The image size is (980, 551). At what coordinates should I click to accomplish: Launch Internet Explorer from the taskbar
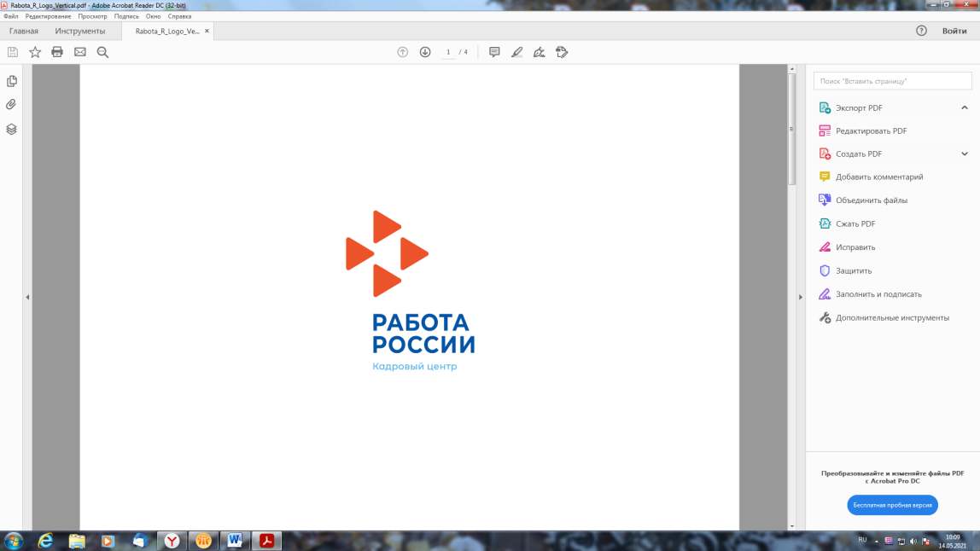[45, 541]
